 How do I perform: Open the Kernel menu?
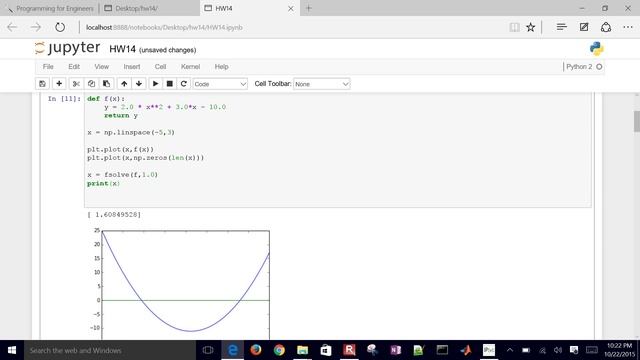[191, 67]
